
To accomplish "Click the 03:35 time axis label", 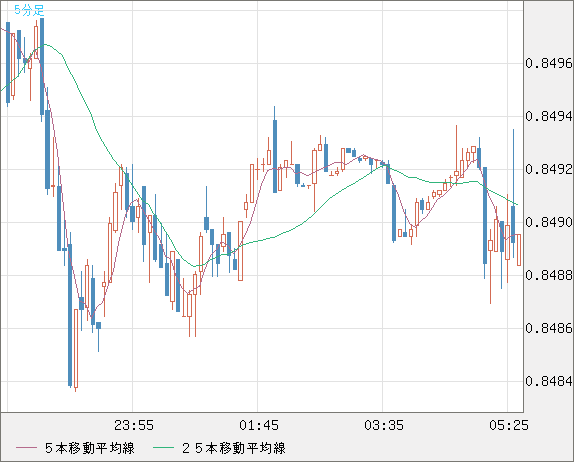I will click(384, 425).
